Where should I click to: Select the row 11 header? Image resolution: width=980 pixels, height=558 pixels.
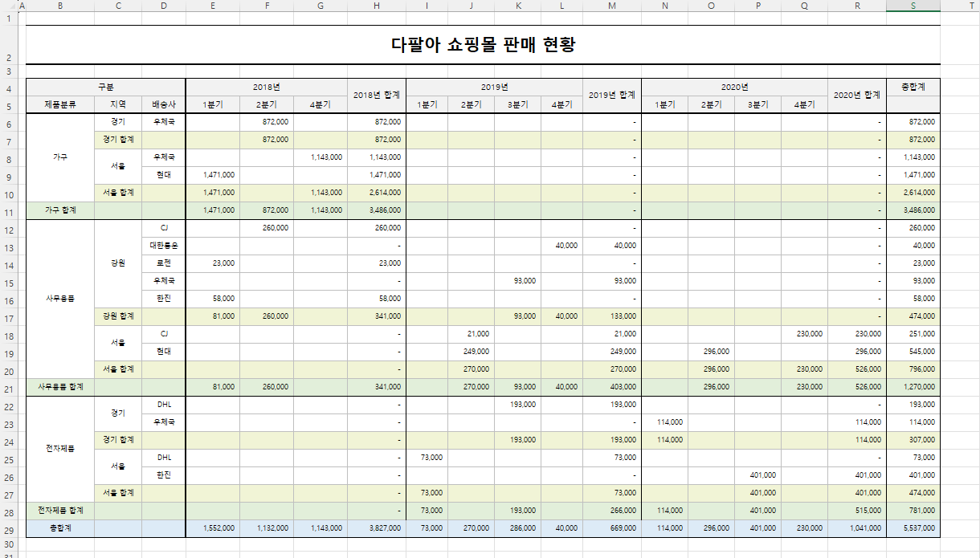click(8, 210)
